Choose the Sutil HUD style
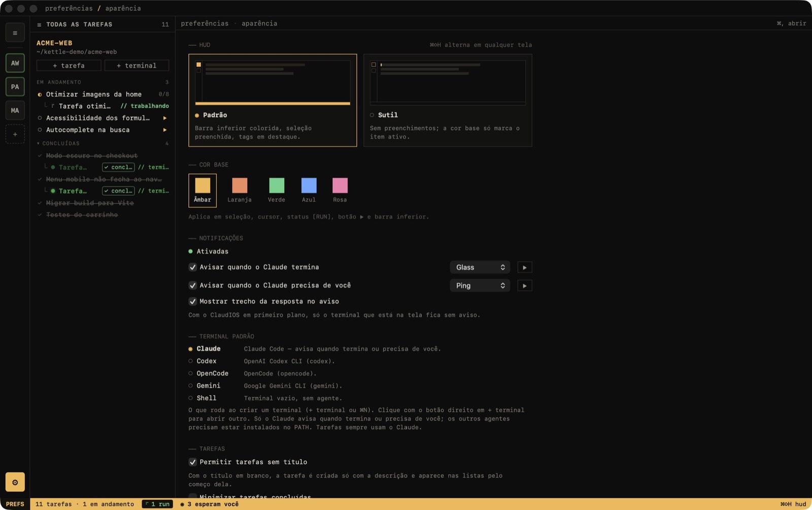This screenshot has width=812, height=510. coord(448,100)
